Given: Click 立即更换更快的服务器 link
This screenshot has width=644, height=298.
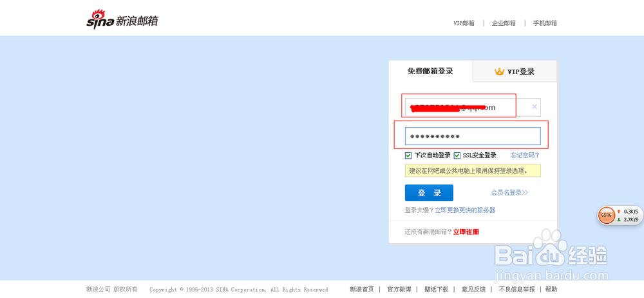Looking at the screenshot, I should tap(465, 210).
